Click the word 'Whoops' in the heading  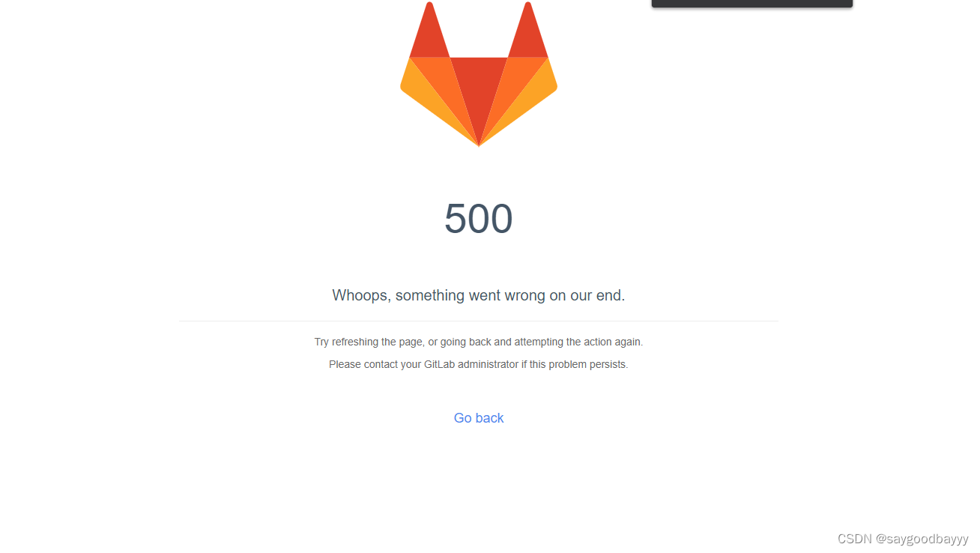[360, 295]
